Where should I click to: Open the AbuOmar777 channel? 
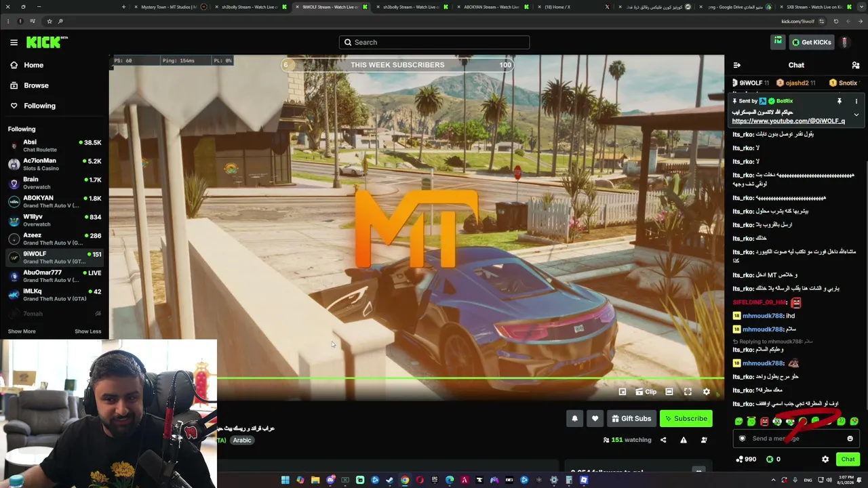pos(54,276)
